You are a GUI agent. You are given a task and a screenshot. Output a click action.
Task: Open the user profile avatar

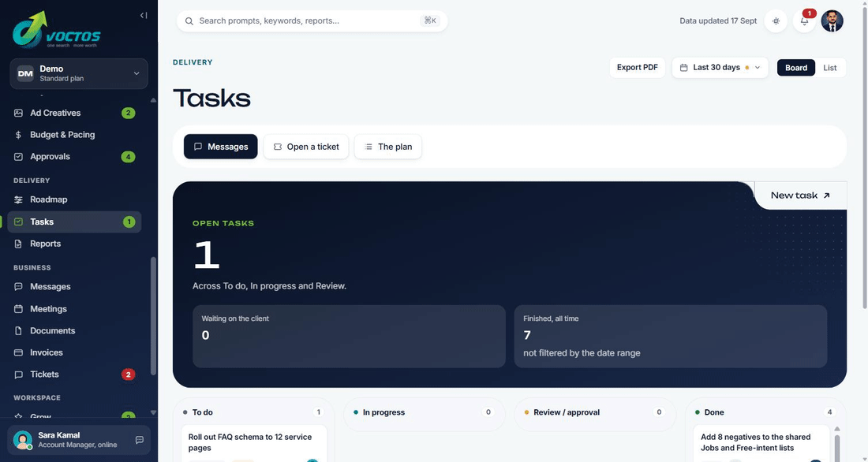pyautogui.click(x=832, y=21)
